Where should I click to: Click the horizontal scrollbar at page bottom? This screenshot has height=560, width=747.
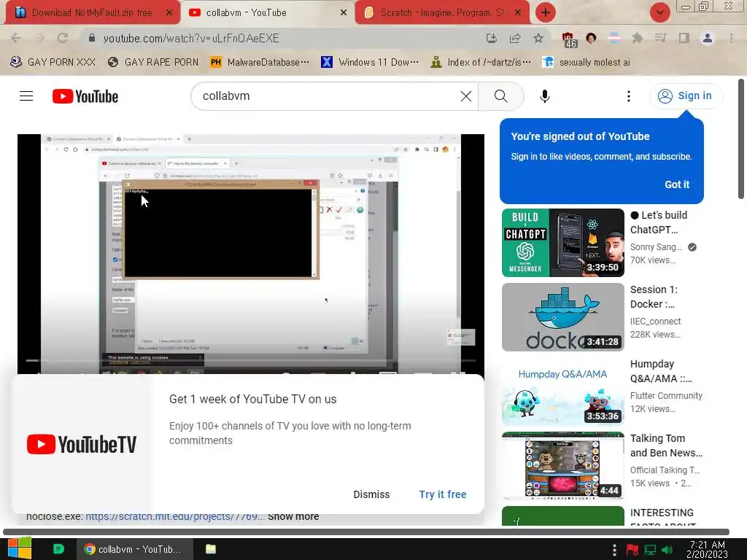pos(366,532)
